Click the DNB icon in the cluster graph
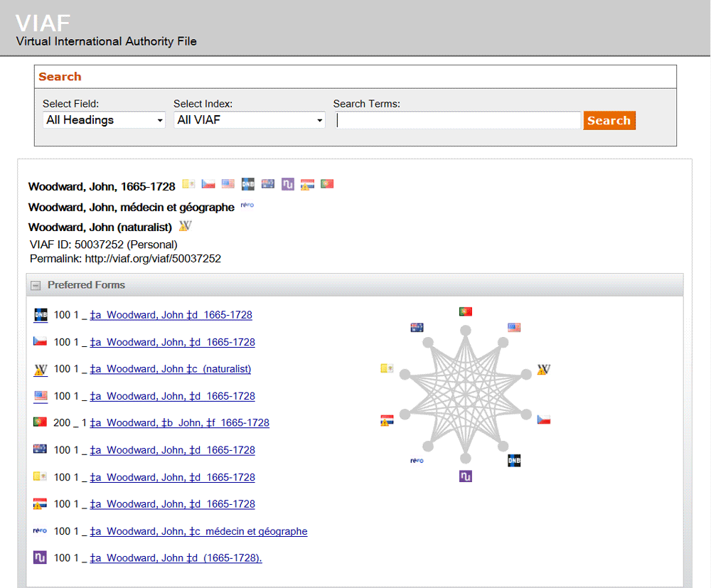 tap(514, 461)
